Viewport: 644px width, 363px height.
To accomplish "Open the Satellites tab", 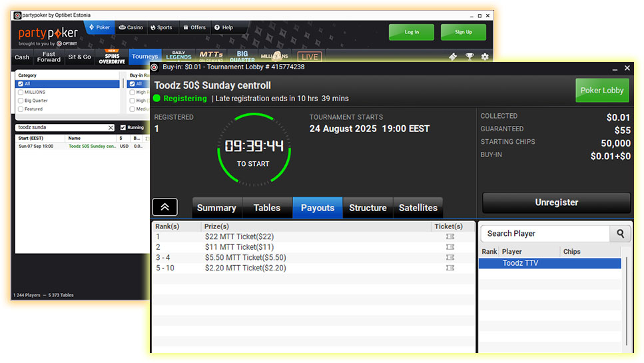I will click(418, 208).
